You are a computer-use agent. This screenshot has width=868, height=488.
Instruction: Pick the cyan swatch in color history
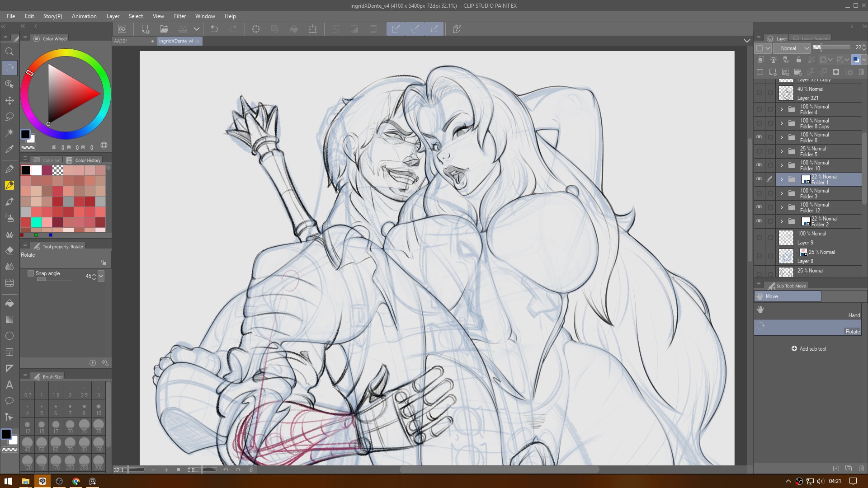[36, 222]
